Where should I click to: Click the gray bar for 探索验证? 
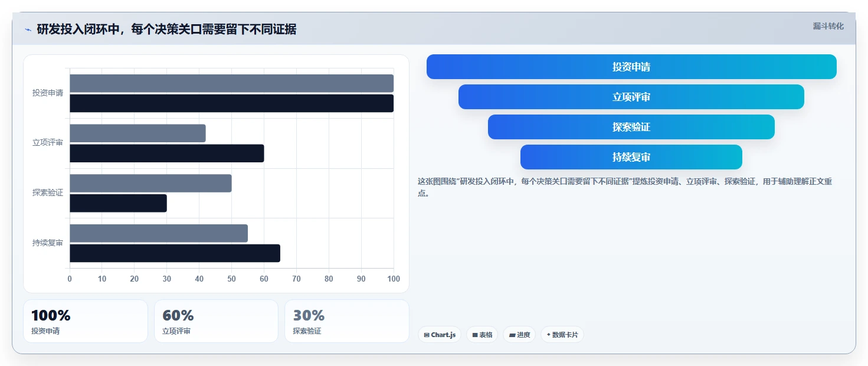tap(150, 183)
